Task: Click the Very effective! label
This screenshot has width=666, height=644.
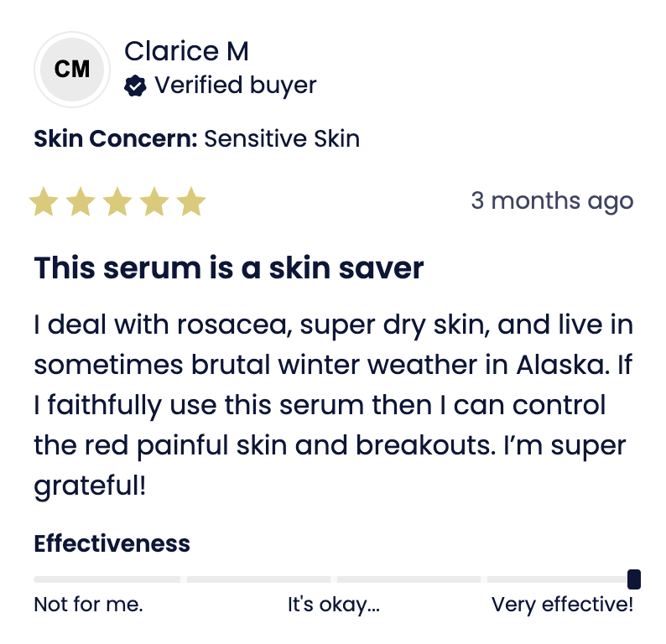Action: point(562,605)
